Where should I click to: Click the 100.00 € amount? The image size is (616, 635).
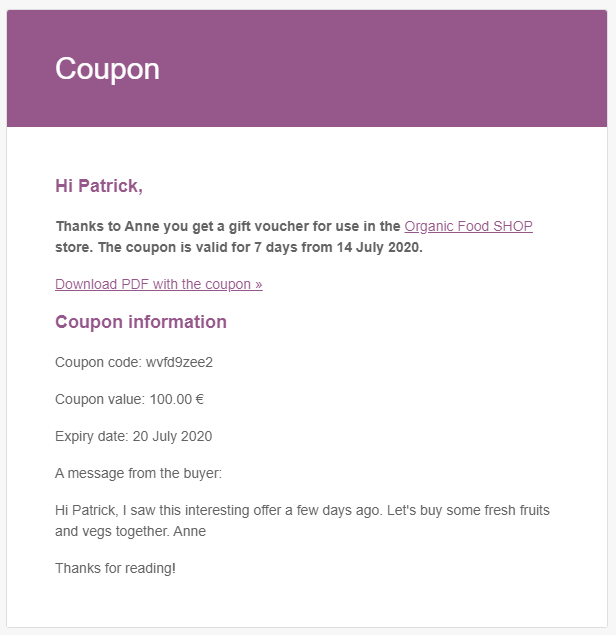[x=177, y=399]
